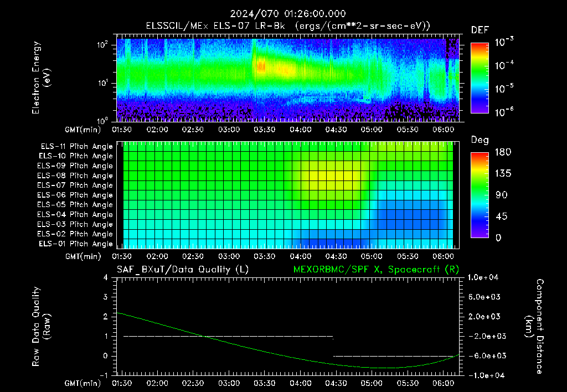
Task: Select the ELS-07 Pitch Angle row label
Action: click(75, 185)
